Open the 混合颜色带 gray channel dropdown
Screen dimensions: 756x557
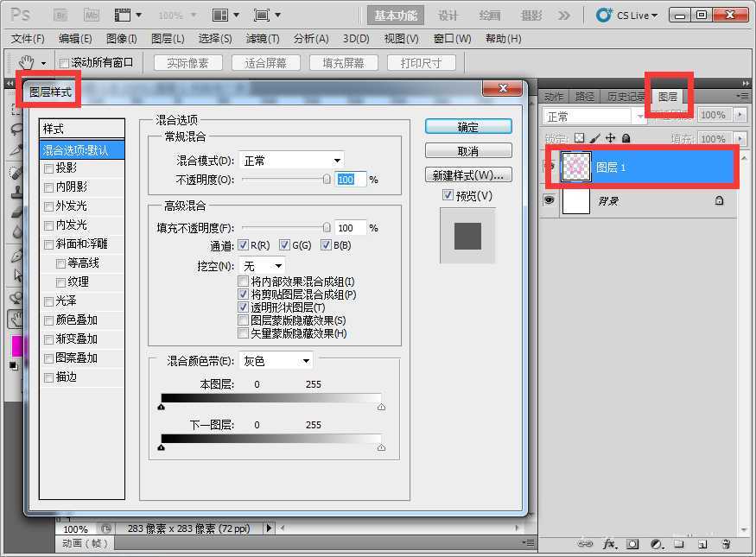tap(276, 360)
